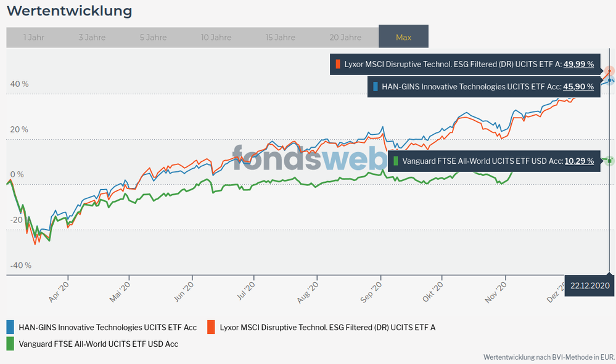The image size is (616, 364).
Task: Click the Wertentwicklung heading
Action: (69, 10)
